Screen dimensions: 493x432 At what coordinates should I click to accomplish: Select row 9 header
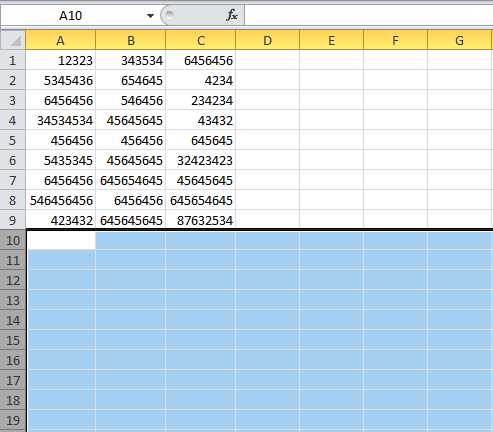click(x=13, y=220)
